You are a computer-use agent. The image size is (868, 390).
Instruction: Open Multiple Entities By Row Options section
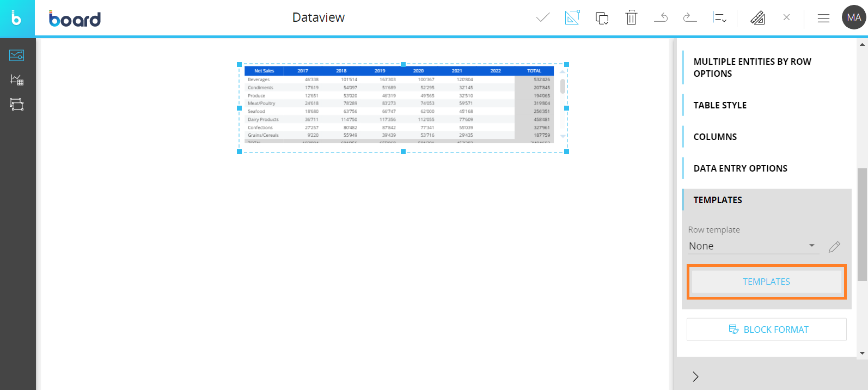click(752, 68)
